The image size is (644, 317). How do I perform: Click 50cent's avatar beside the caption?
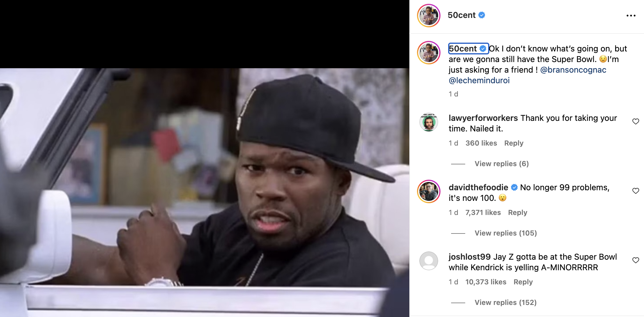point(429,53)
